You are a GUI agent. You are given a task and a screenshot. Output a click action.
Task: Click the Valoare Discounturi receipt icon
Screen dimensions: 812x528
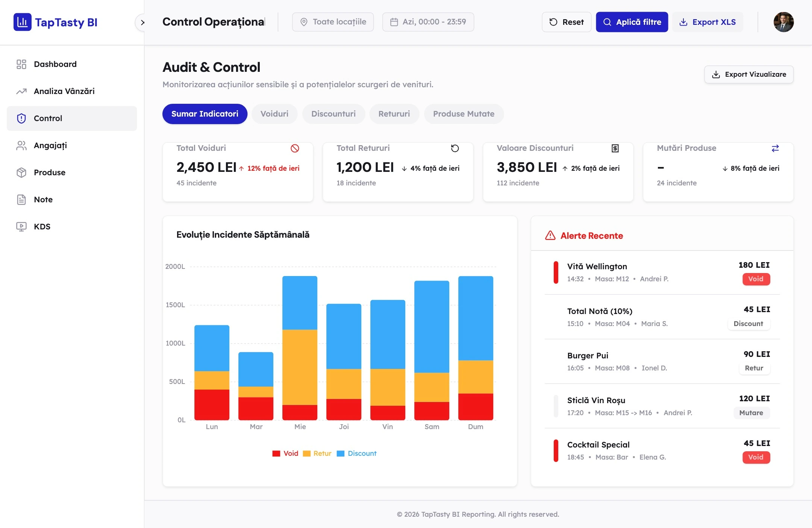click(x=615, y=149)
